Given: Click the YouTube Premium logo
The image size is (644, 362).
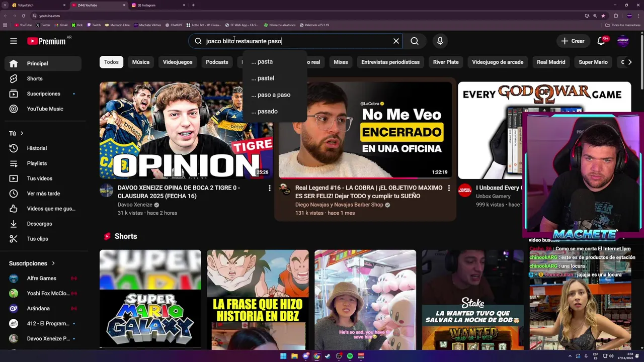Looking at the screenshot, I should tap(46, 41).
